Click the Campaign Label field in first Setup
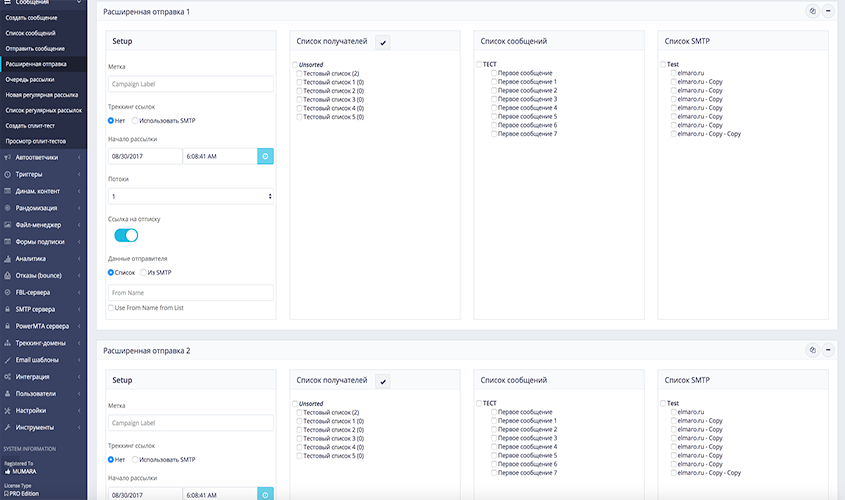Viewport: 845px width, 500px height. [190, 85]
